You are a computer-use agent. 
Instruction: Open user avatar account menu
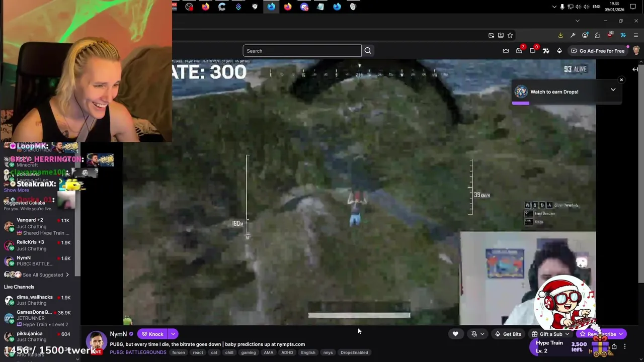point(636,51)
